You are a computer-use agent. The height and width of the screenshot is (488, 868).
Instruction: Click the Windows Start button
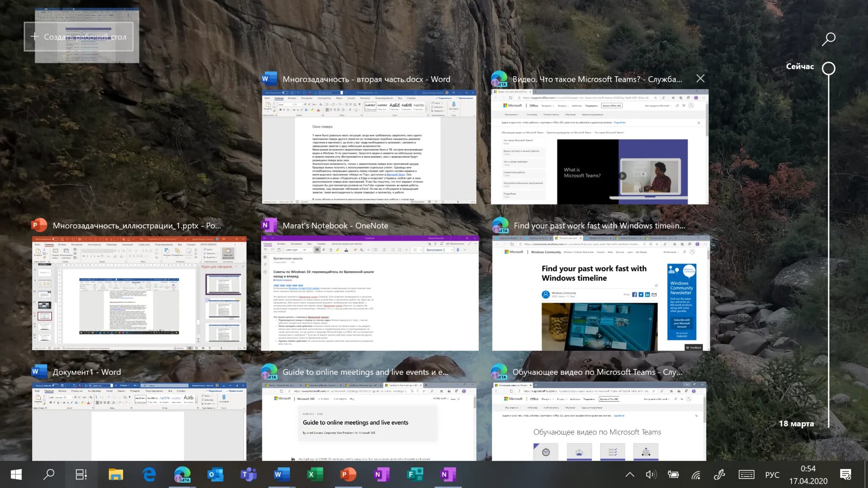point(16,475)
